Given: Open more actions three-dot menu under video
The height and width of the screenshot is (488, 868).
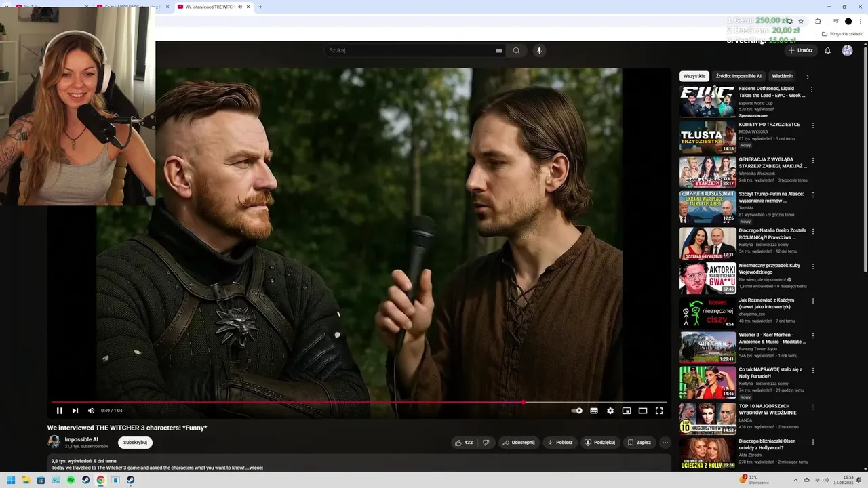Looking at the screenshot, I should [665, 443].
